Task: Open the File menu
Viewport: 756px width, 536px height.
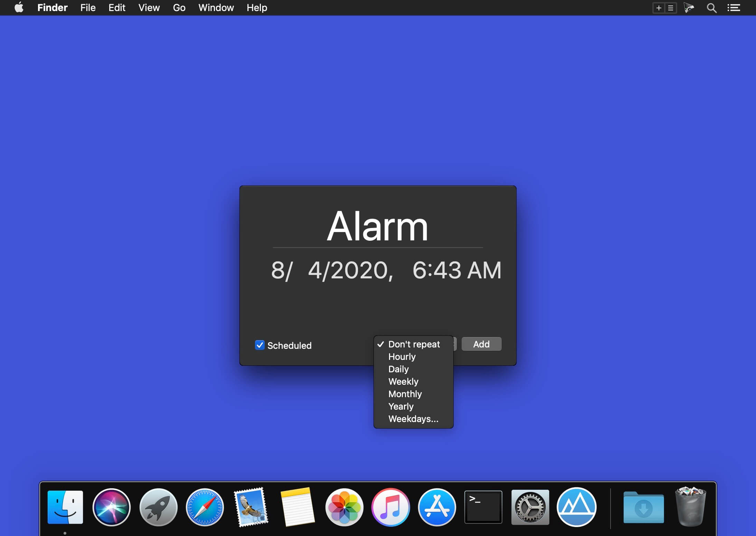Action: click(88, 8)
